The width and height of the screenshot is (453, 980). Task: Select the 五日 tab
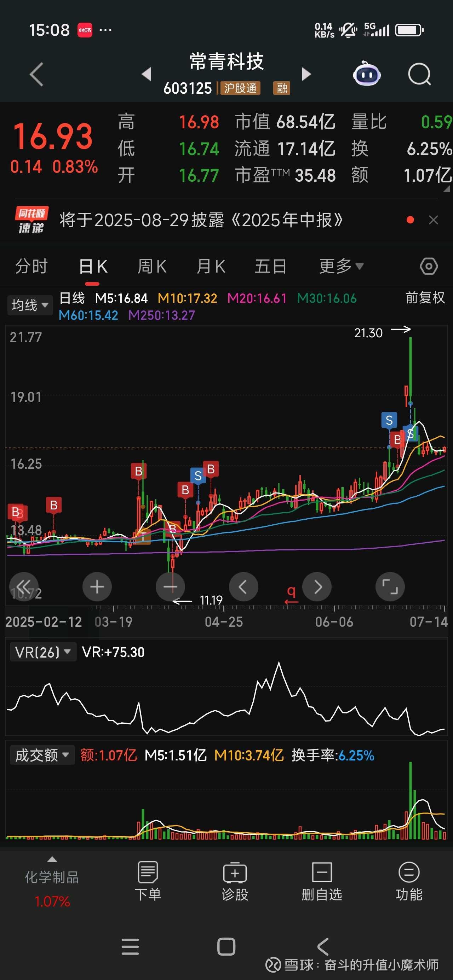tap(270, 266)
